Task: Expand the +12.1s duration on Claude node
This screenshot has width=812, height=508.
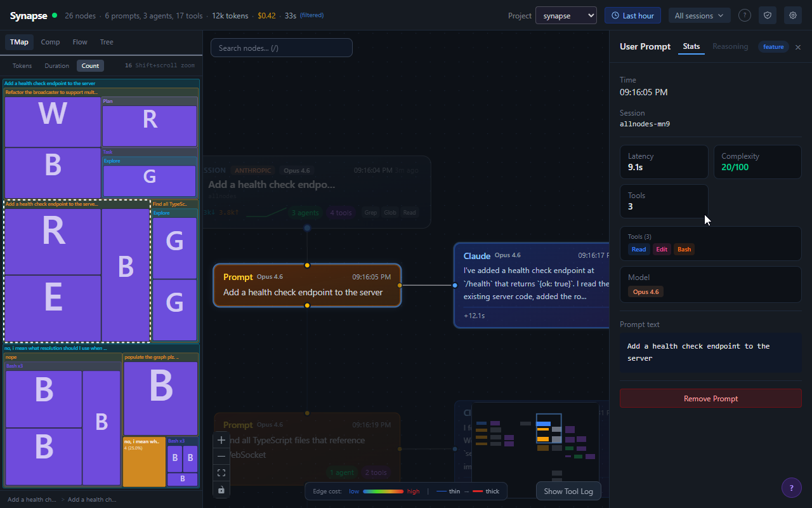Action: pyautogui.click(x=474, y=315)
